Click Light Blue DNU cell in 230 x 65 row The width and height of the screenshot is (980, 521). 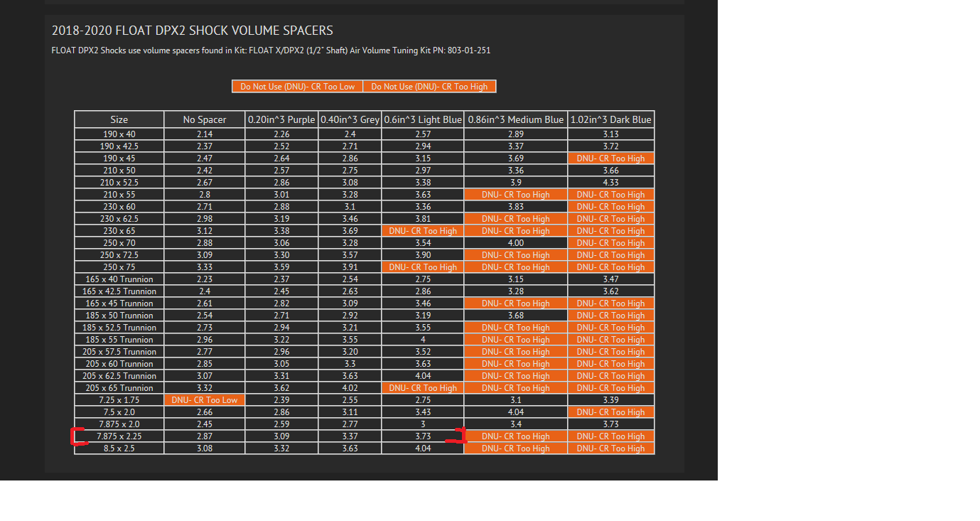tap(423, 230)
